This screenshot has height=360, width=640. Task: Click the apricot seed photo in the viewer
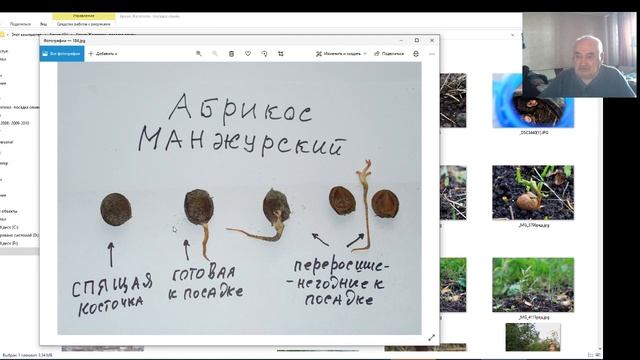(x=239, y=198)
